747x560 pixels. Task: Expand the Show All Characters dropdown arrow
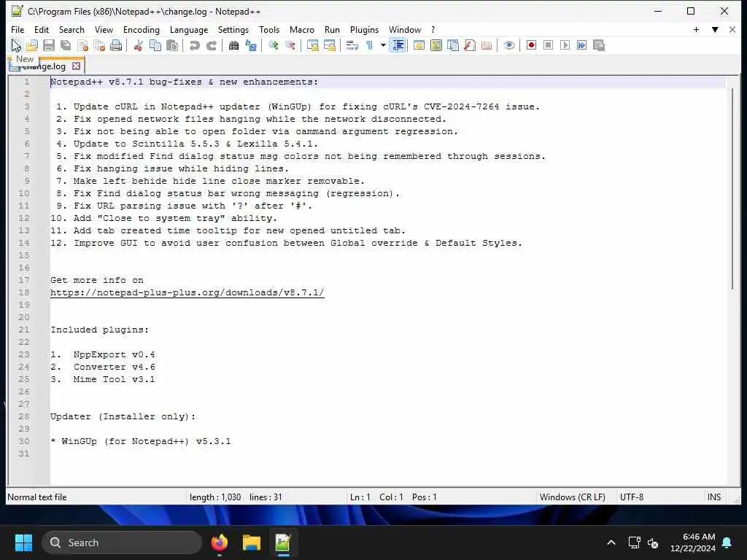click(x=382, y=45)
